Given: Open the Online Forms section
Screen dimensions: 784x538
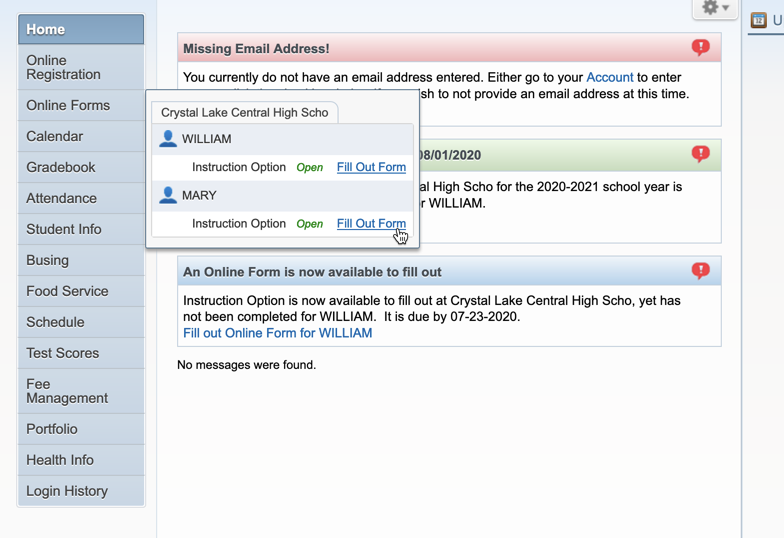Looking at the screenshot, I should 81,105.
